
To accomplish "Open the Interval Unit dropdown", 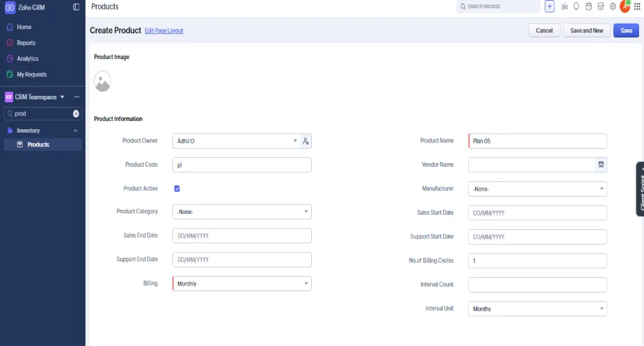I will click(x=538, y=308).
